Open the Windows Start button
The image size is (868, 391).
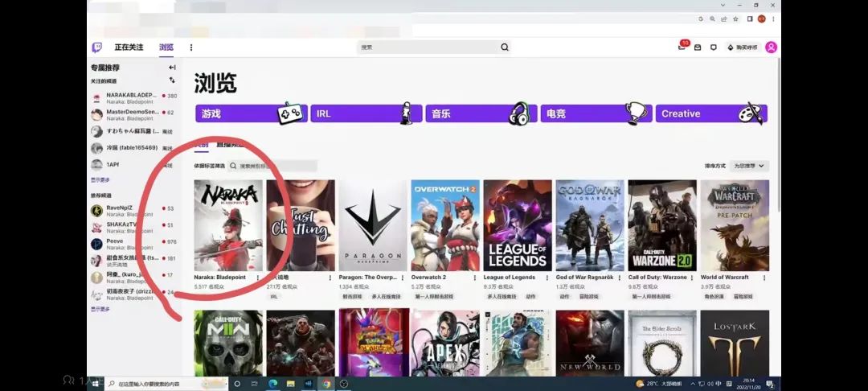95,383
